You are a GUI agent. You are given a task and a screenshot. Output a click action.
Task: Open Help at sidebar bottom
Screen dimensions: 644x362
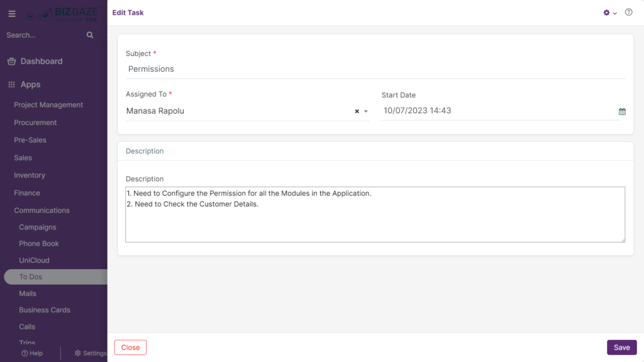32,353
